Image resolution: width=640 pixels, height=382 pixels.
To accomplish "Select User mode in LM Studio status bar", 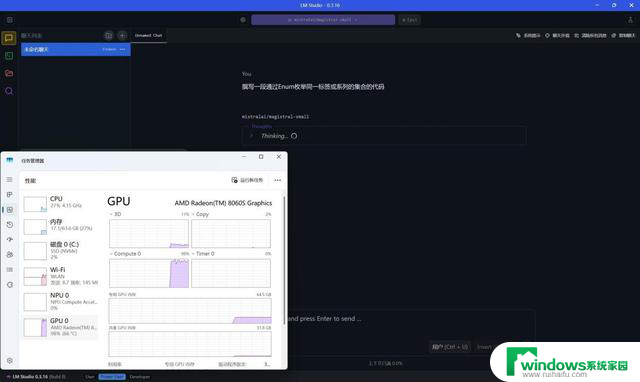I will (90, 377).
